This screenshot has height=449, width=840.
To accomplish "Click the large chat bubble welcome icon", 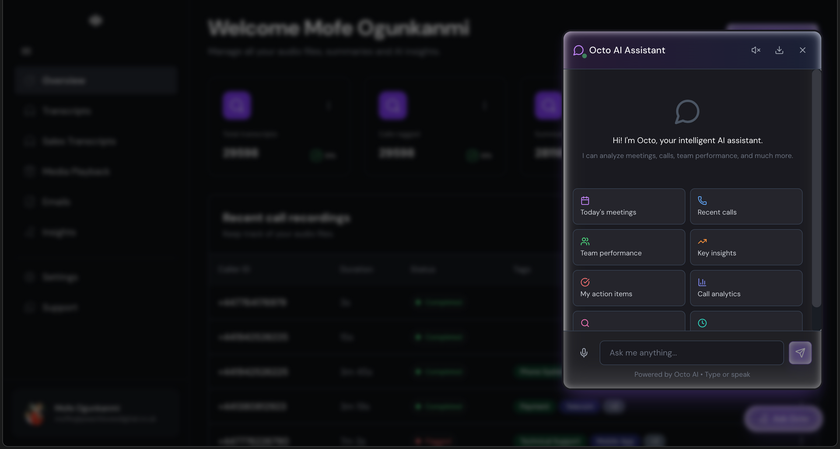I will [687, 111].
